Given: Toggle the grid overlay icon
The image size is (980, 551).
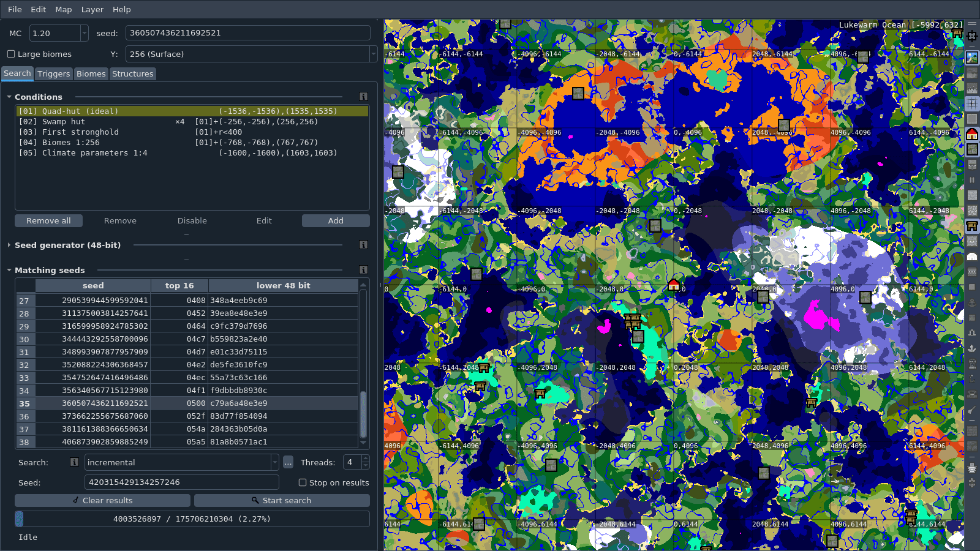Looking at the screenshot, I should tap(972, 103).
